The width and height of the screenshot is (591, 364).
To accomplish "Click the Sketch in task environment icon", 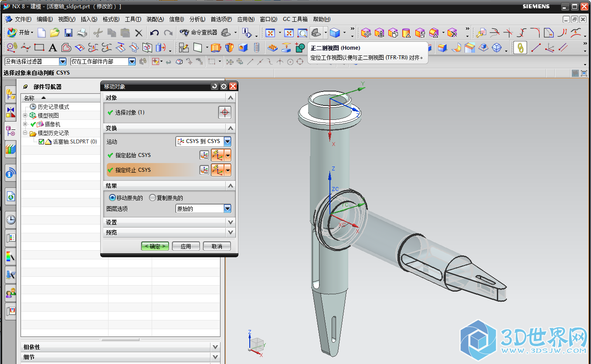I will (184, 48).
